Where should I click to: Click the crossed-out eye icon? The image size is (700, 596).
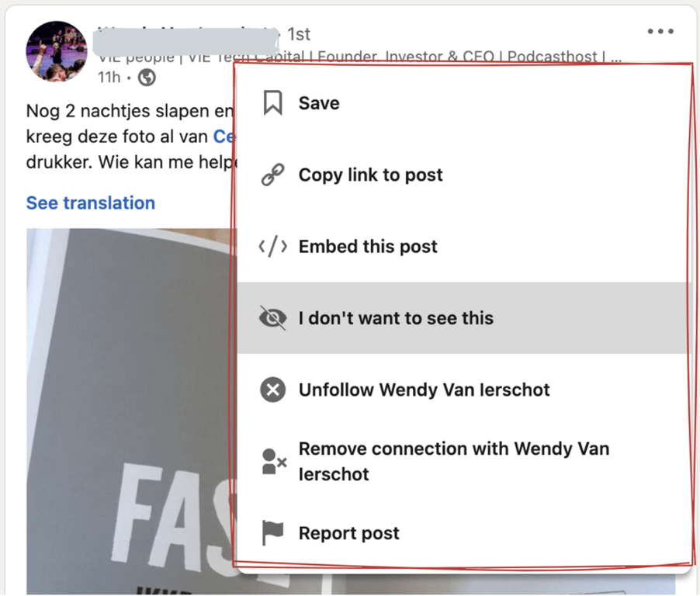272,318
